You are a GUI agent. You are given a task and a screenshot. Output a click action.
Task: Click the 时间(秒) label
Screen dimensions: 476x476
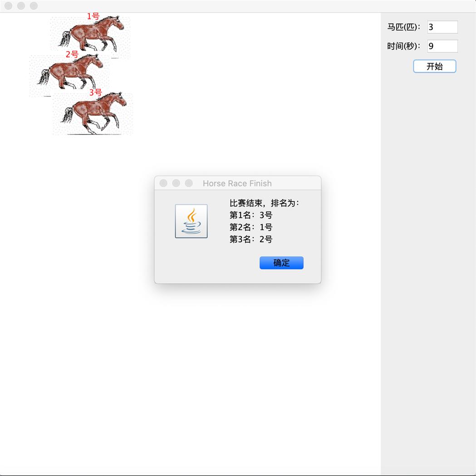pos(404,46)
